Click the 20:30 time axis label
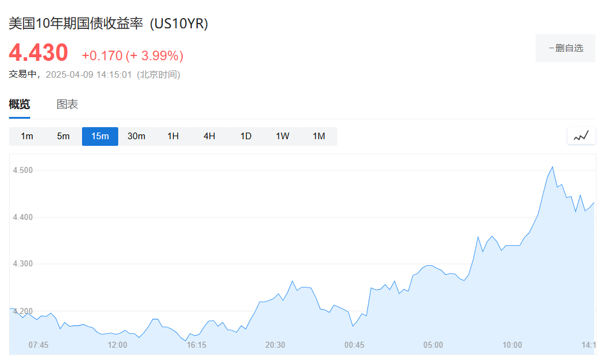Image resolution: width=602 pixels, height=364 pixels. pos(275,345)
